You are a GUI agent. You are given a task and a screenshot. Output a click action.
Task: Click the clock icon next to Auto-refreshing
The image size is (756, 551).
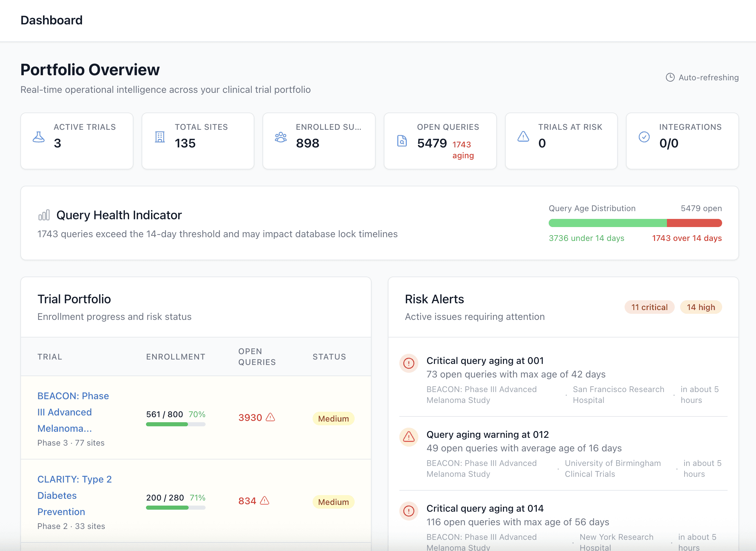tap(670, 78)
